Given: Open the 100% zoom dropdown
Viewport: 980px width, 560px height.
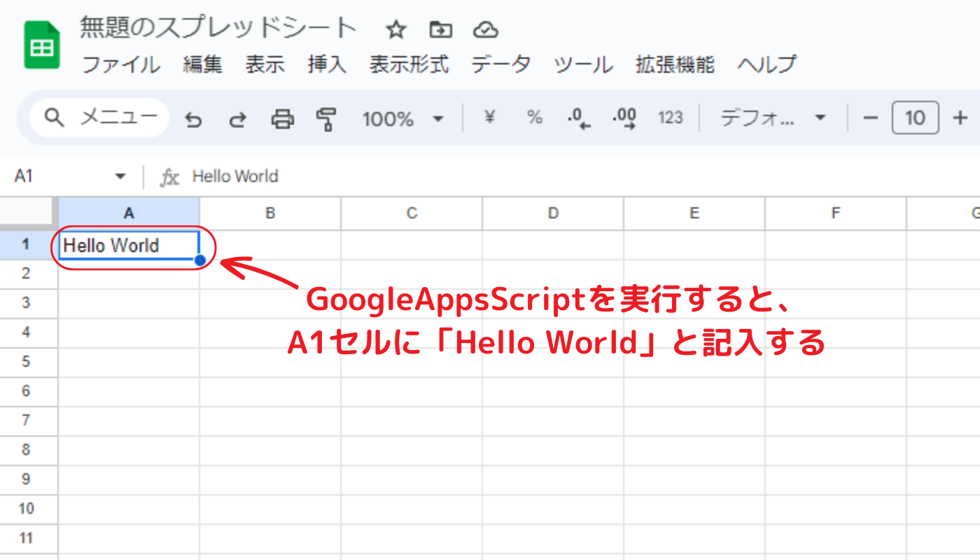Looking at the screenshot, I should point(402,119).
